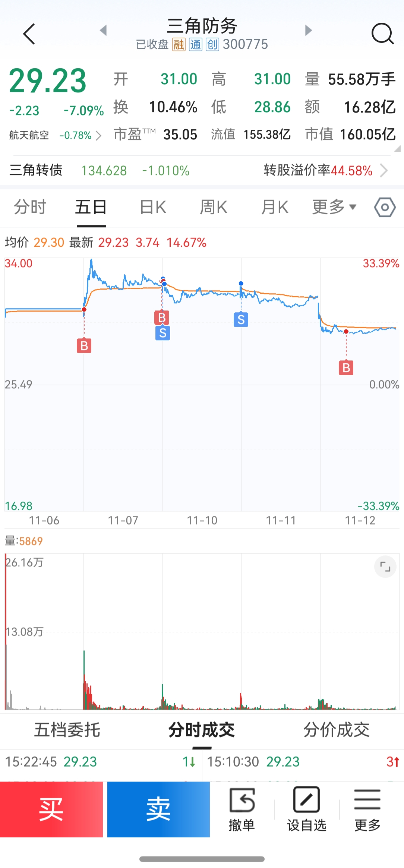Switch to the 分时 chart tab
Image resolution: width=404 pixels, height=868 pixels.
tap(30, 207)
